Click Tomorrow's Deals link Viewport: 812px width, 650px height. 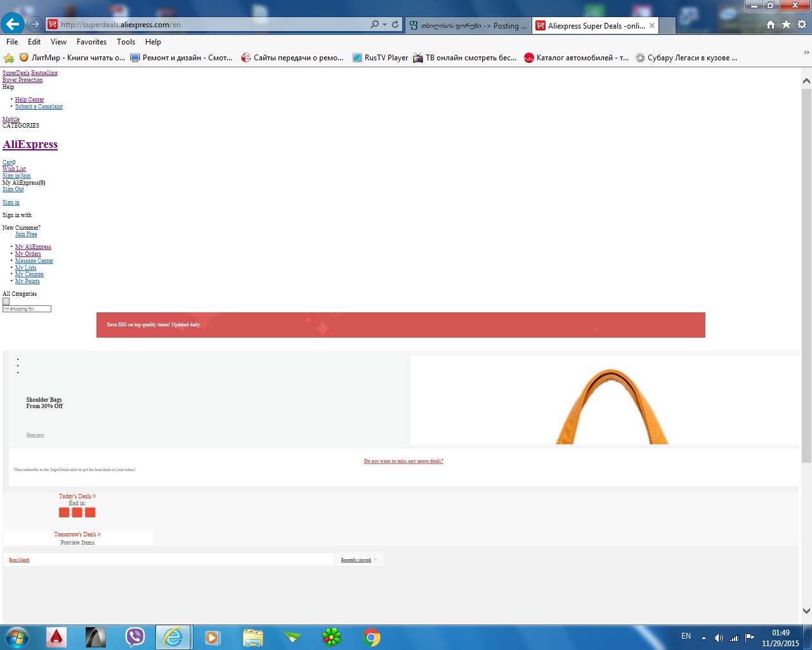point(77,534)
